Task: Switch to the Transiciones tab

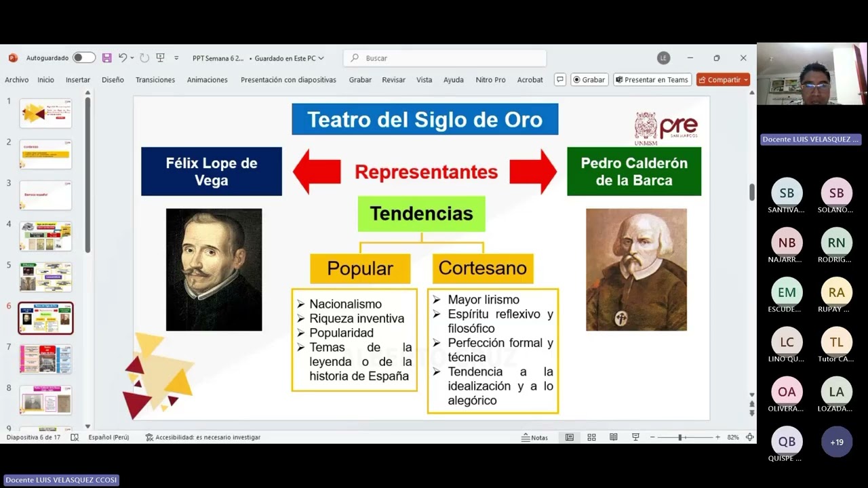Action: [x=155, y=80]
